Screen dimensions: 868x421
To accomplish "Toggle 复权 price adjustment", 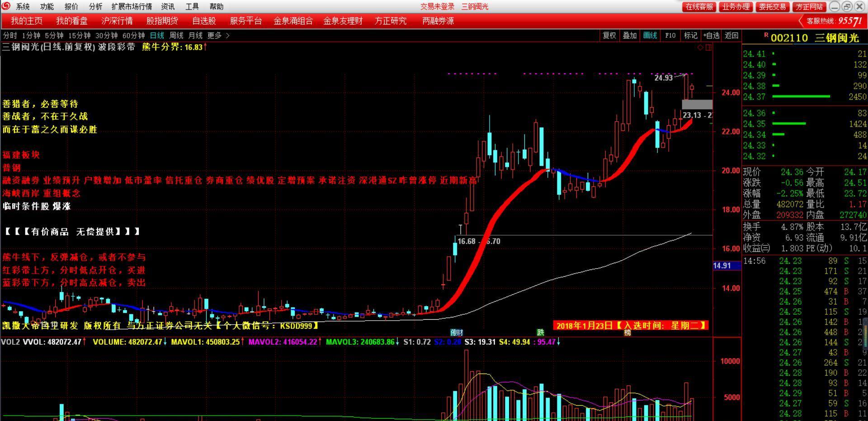I will pyautogui.click(x=609, y=35).
